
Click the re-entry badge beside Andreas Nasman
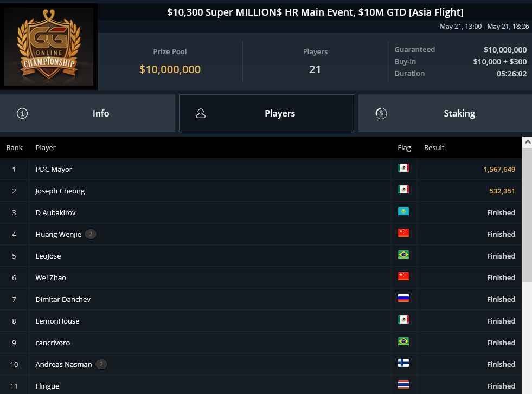[x=101, y=364]
